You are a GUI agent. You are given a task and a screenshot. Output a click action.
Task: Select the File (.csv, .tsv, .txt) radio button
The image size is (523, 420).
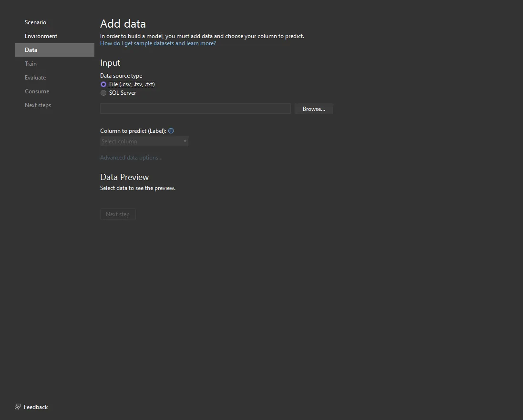pyautogui.click(x=103, y=84)
